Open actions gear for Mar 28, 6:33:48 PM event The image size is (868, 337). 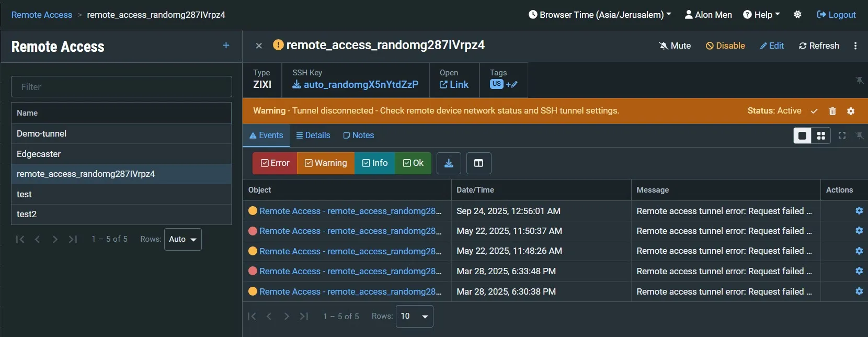pyautogui.click(x=859, y=271)
